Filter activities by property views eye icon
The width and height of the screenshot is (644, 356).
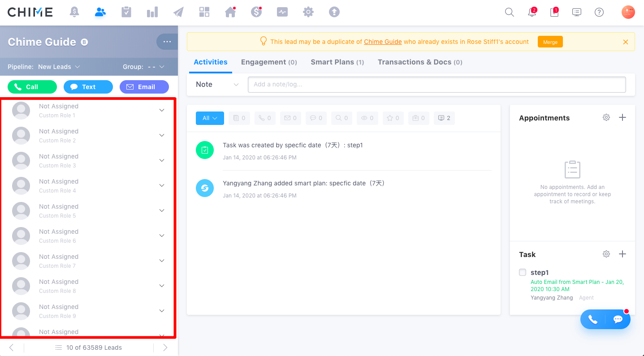(367, 118)
